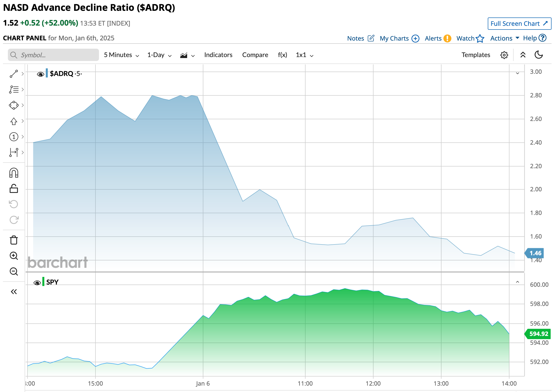Enable the magnet snap mode
554x392 pixels.
click(x=14, y=173)
